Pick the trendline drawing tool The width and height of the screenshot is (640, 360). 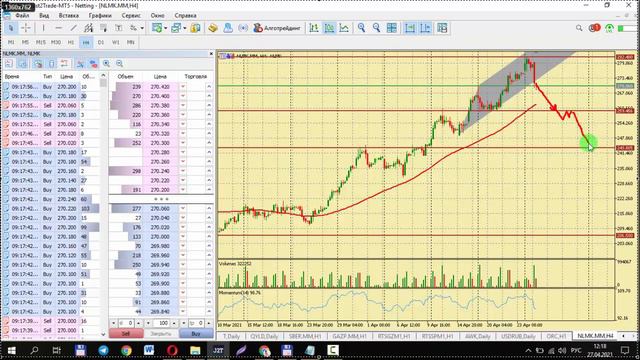coord(73,28)
